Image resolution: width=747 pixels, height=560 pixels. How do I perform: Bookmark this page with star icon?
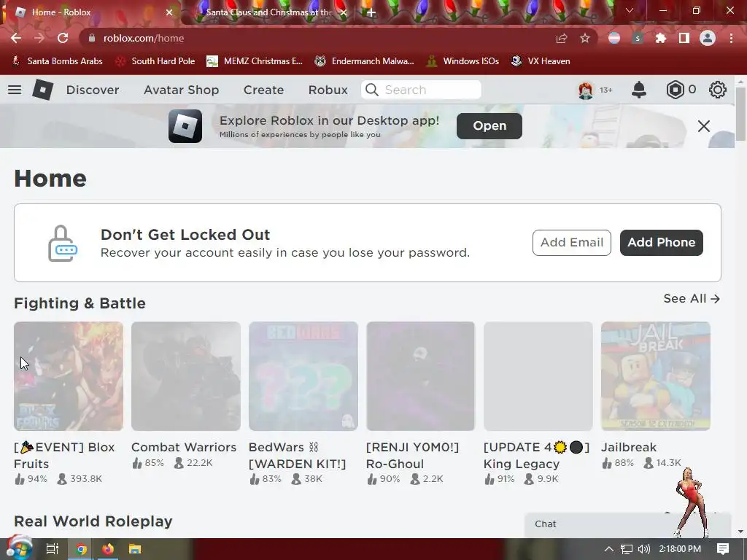click(x=585, y=38)
